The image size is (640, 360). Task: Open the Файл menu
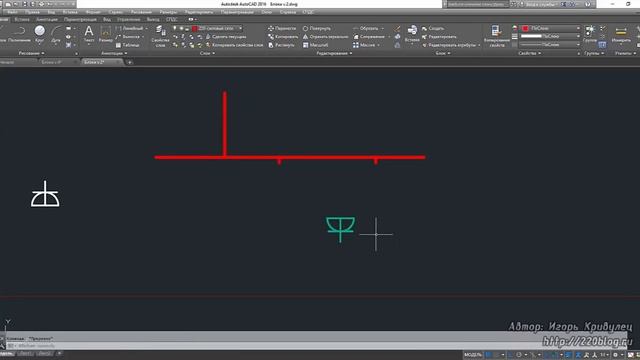pos(12,12)
